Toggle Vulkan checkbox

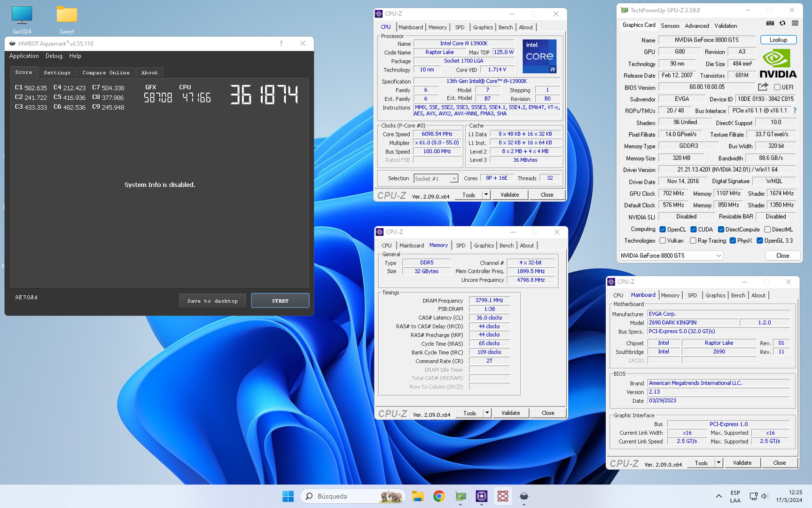click(663, 240)
